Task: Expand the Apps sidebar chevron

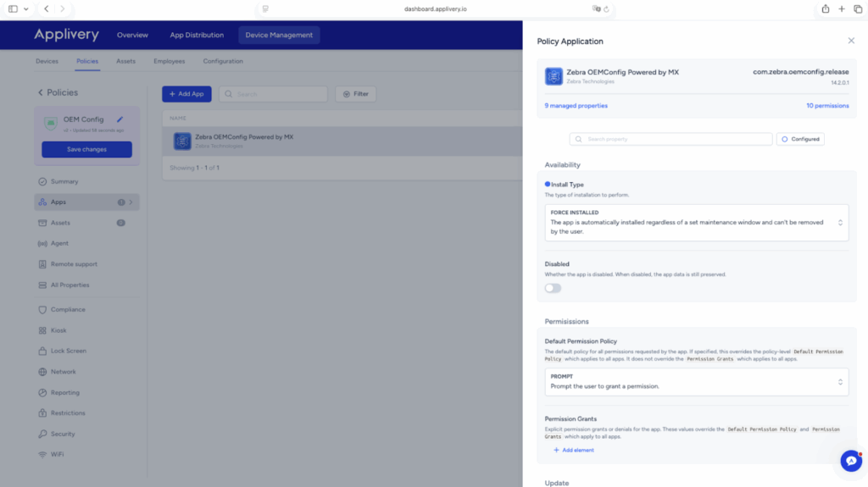Action: (x=131, y=202)
